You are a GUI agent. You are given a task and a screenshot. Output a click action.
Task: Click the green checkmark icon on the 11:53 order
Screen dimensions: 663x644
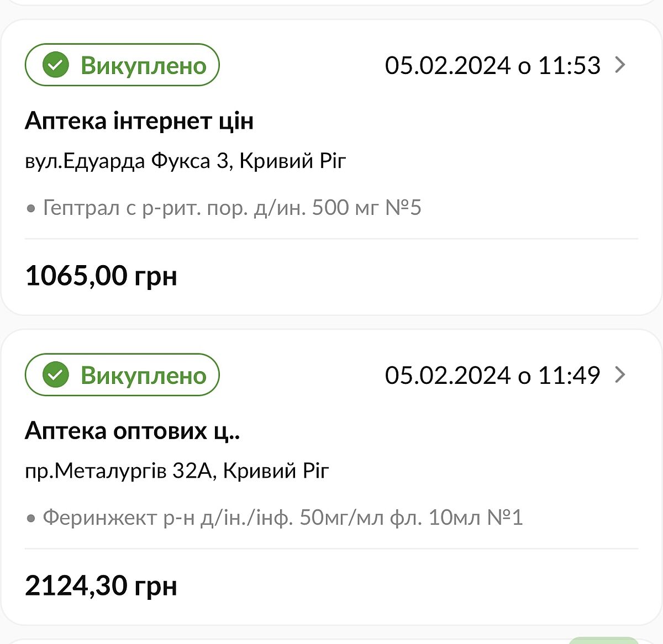[x=56, y=65]
